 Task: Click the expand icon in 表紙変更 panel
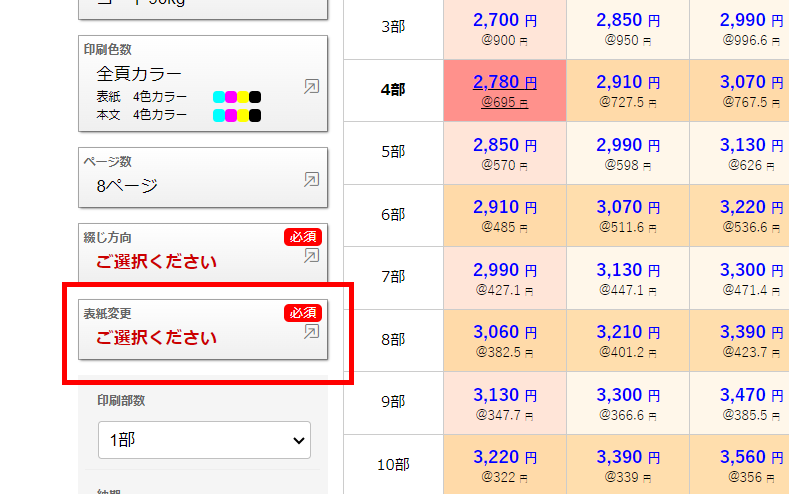point(311,332)
